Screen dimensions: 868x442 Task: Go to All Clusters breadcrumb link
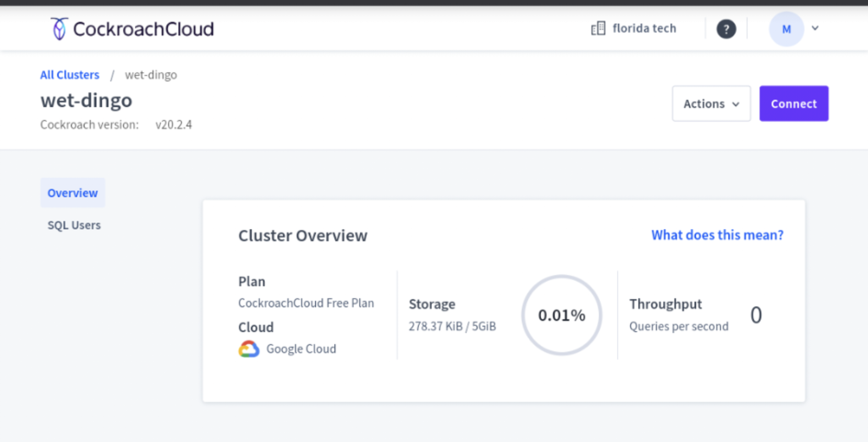[x=70, y=75]
